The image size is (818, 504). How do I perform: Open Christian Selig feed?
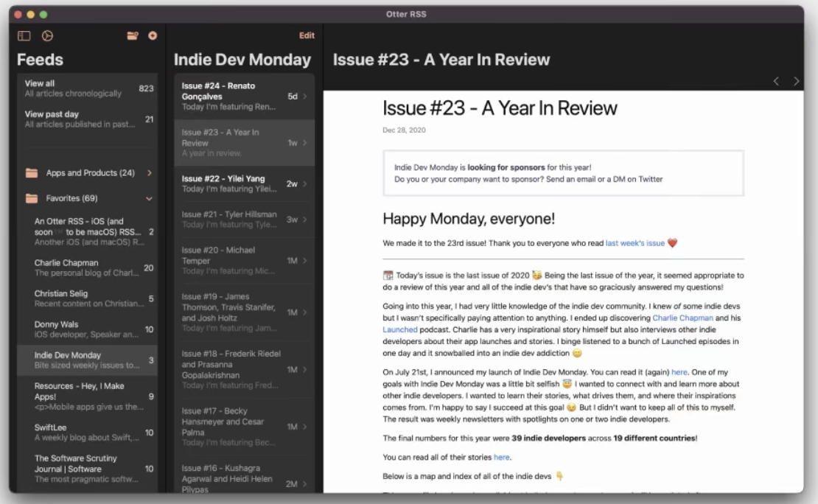pyautogui.click(x=88, y=298)
